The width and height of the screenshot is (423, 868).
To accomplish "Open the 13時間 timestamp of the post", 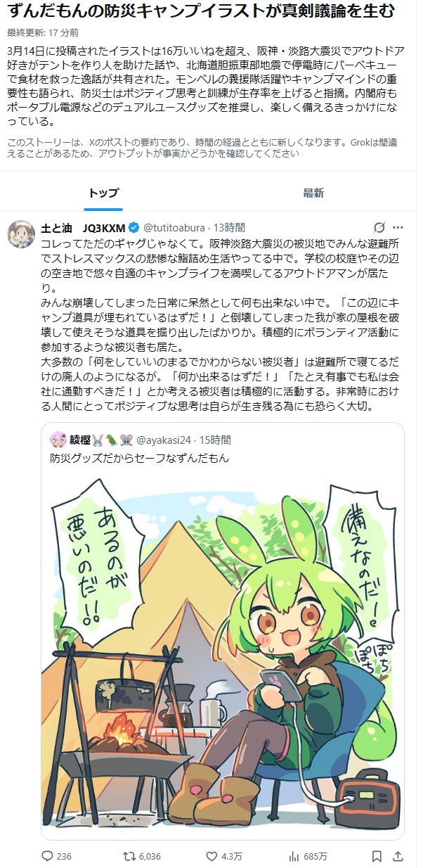I will [x=229, y=228].
